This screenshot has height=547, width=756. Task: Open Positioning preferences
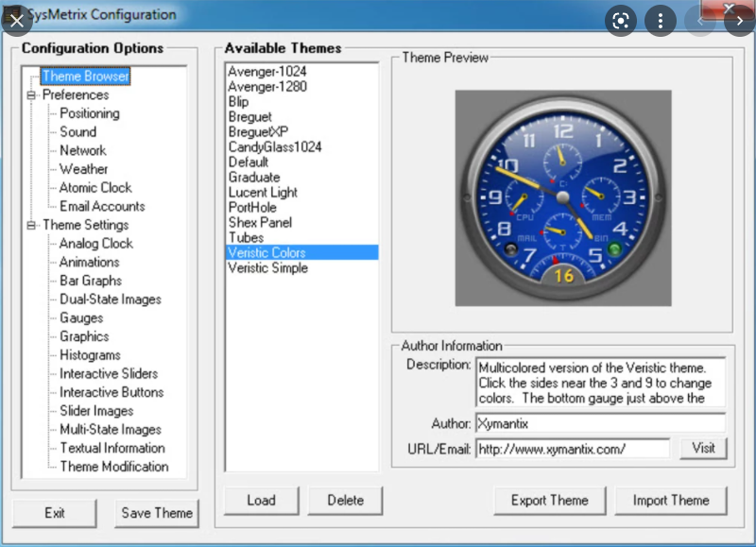(90, 113)
